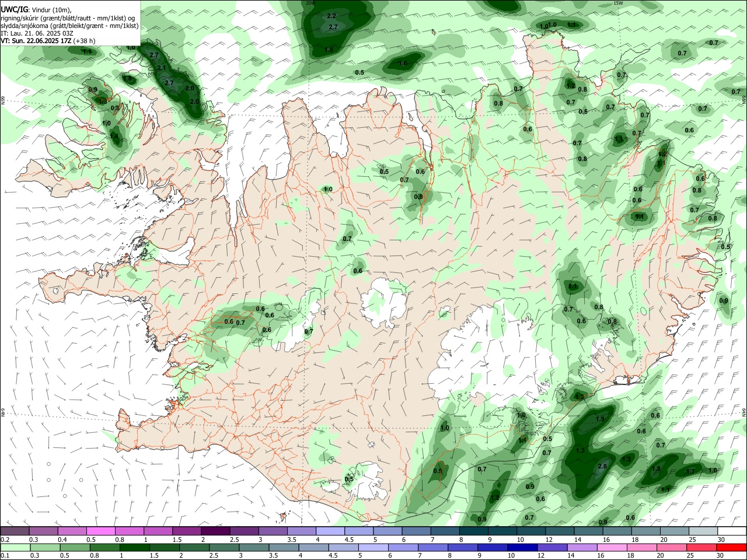Click the darkest purple swatch near 2 on upper scale
Screen dimensions: 747x560
click(215, 531)
